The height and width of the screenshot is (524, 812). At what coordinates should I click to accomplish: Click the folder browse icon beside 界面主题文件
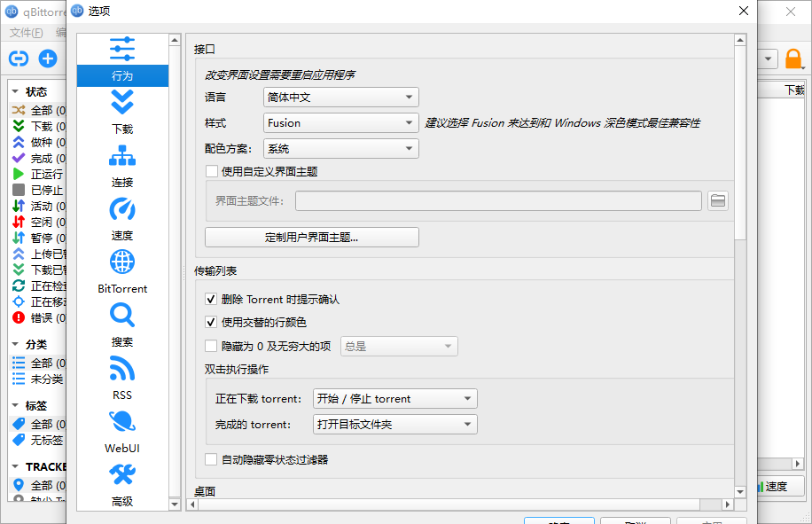click(717, 200)
